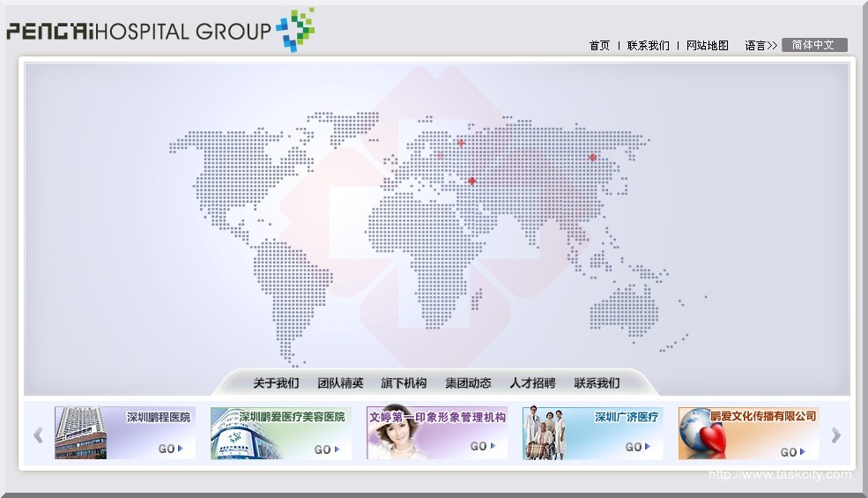Image resolution: width=868 pixels, height=498 pixels.
Task: Open the 关于我们 menu item
Action: click(x=276, y=383)
